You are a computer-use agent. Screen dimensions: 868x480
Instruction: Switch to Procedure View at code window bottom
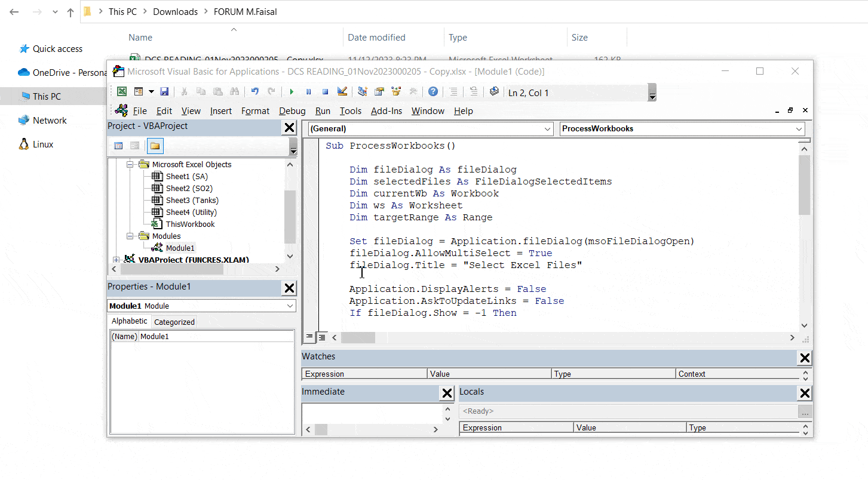click(x=309, y=337)
